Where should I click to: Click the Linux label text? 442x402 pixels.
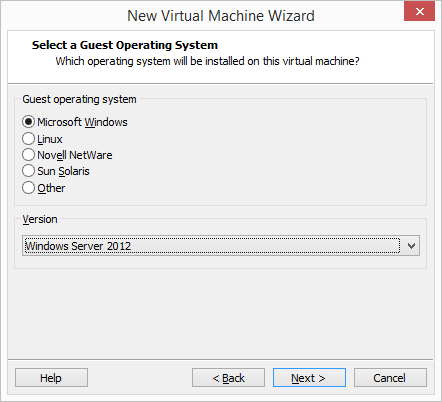pyautogui.click(x=50, y=139)
